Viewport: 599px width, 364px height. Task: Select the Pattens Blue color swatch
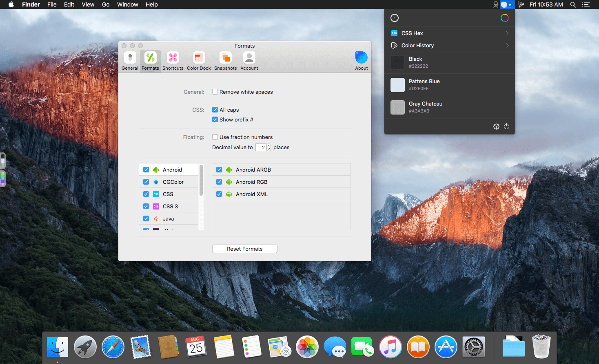point(397,85)
